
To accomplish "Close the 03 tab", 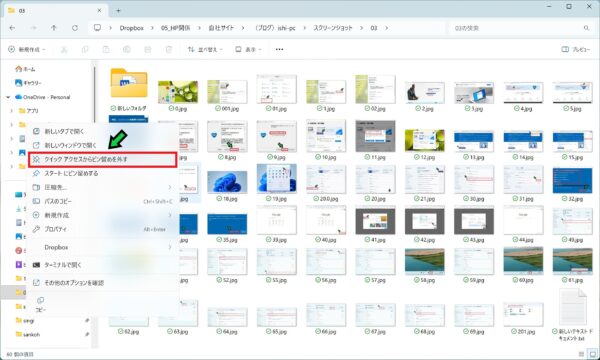I will point(99,11).
